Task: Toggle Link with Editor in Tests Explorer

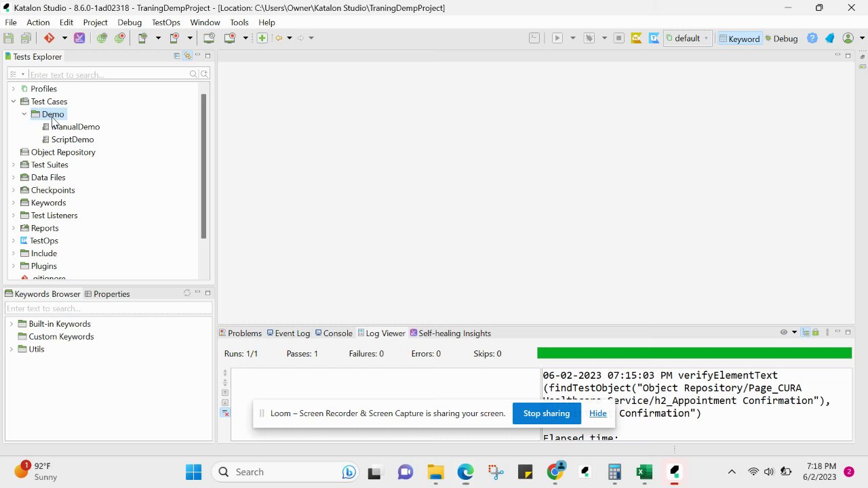Action: 187,56
